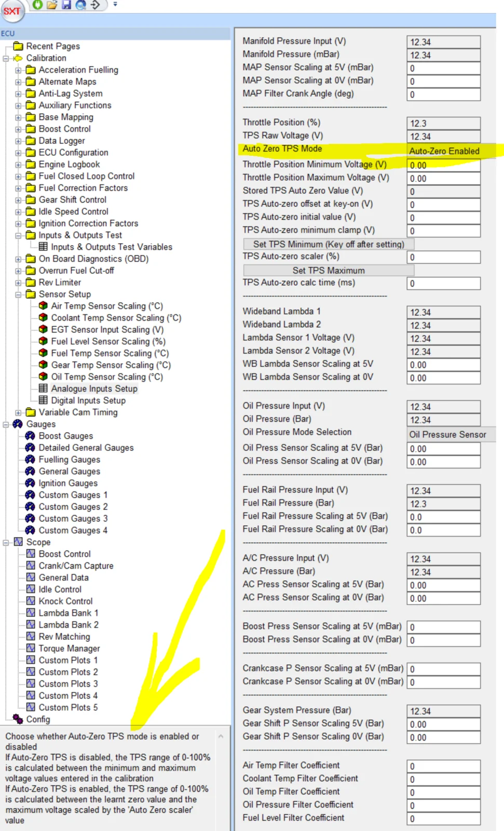504x831 pixels.
Task: Edit MAP Filter Crank Angle field
Action: (x=444, y=95)
